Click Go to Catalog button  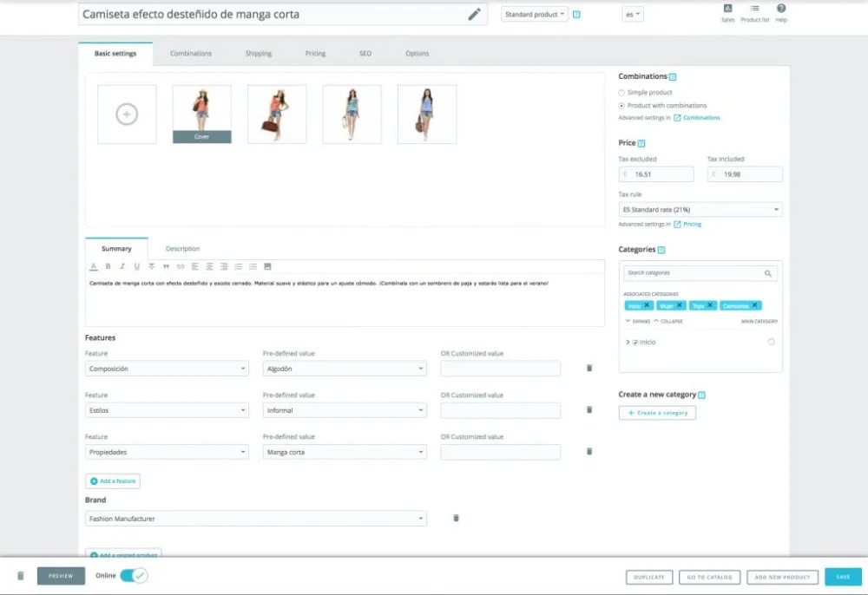710,578
